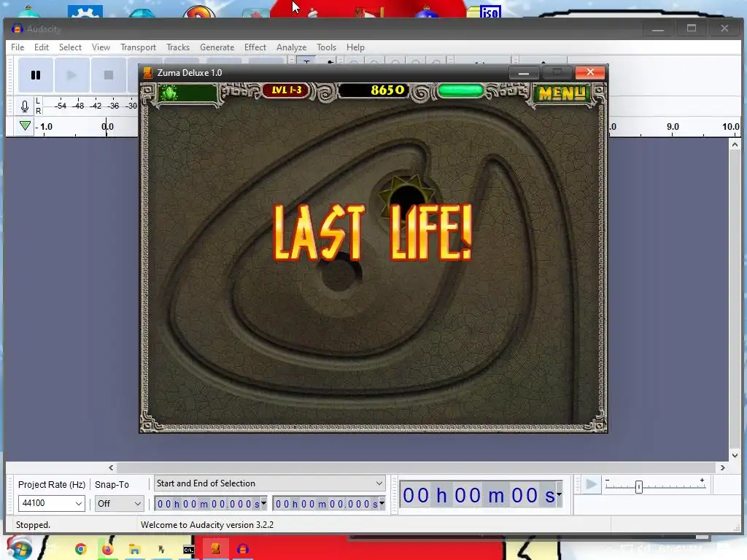
Task: Open the View menu
Action: click(101, 47)
